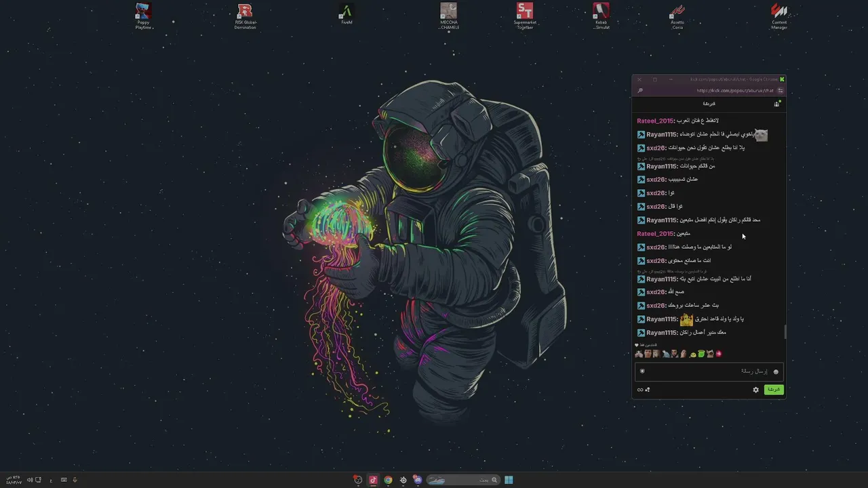This screenshot has width=868, height=488.
Task: Click the Kick extension icon in title bar
Action: (x=782, y=79)
